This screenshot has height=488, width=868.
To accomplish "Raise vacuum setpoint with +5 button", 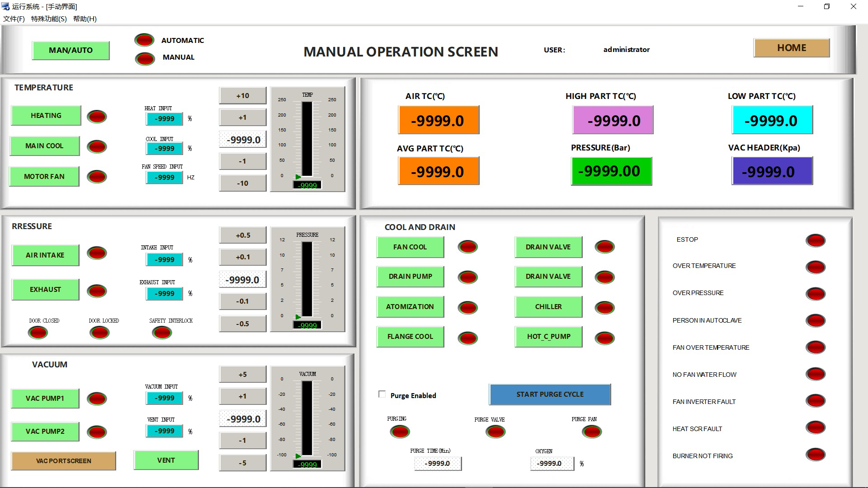I will (243, 374).
